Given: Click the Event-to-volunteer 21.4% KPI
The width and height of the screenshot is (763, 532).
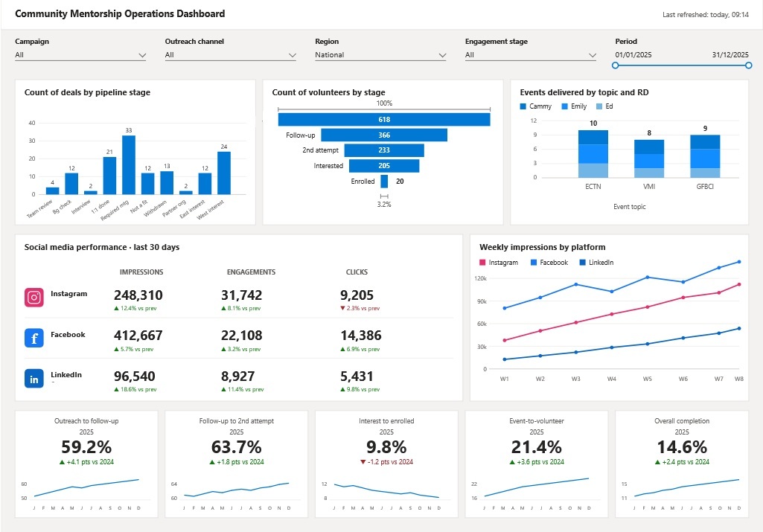Looking at the screenshot, I should click(x=536, y=447).
